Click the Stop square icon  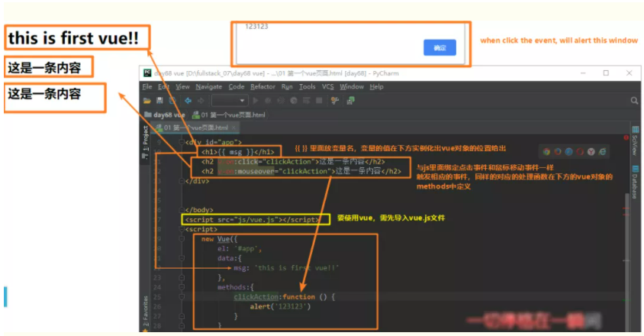[319, 101]
